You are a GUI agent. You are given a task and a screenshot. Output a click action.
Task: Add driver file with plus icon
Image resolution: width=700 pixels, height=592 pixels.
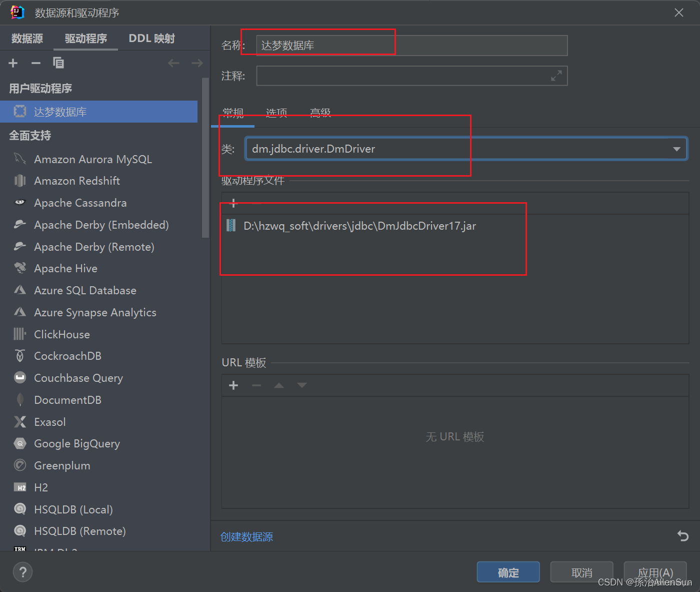(233, 203)
